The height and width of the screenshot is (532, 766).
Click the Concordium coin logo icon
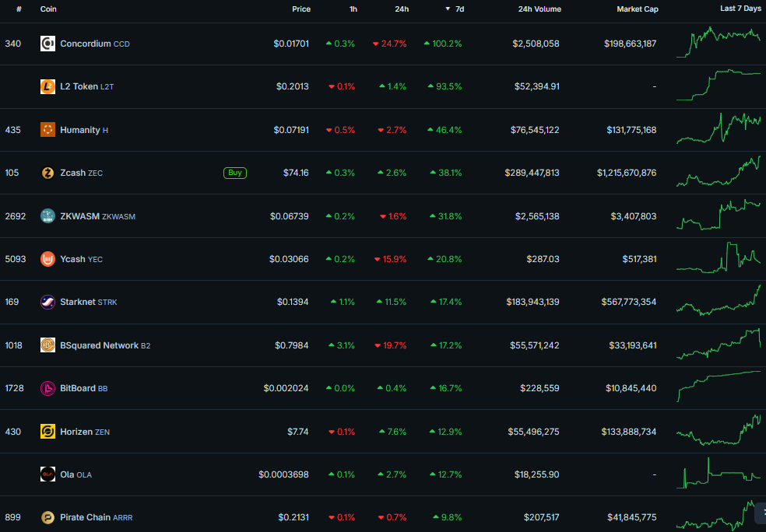[x=47, y=44]
